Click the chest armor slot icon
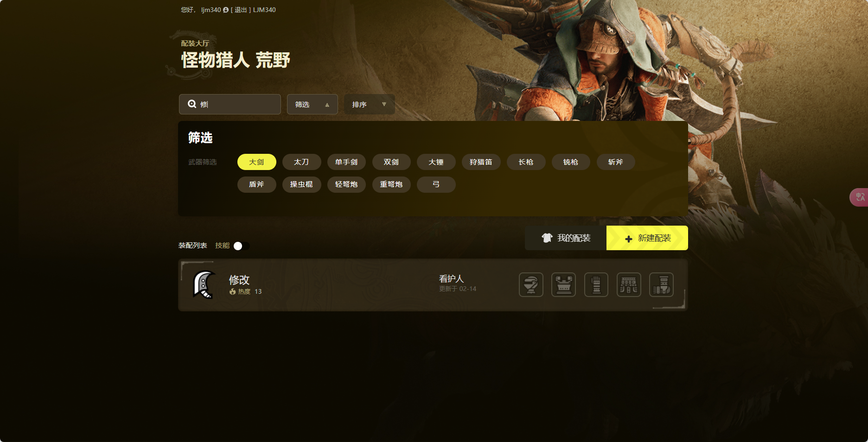The image size is (868, 442). 563,284
